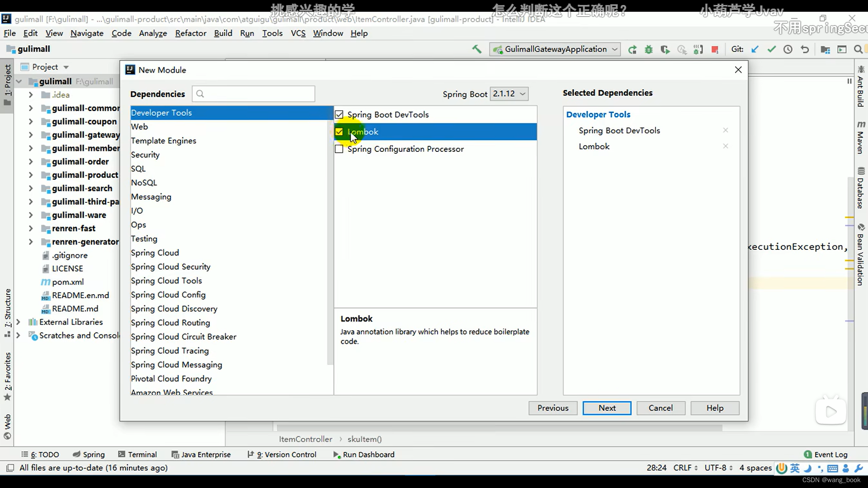Remove Spring Boot DevTools from selected dependencies
The width and height of the screenshot is (868, 488).
726,130
